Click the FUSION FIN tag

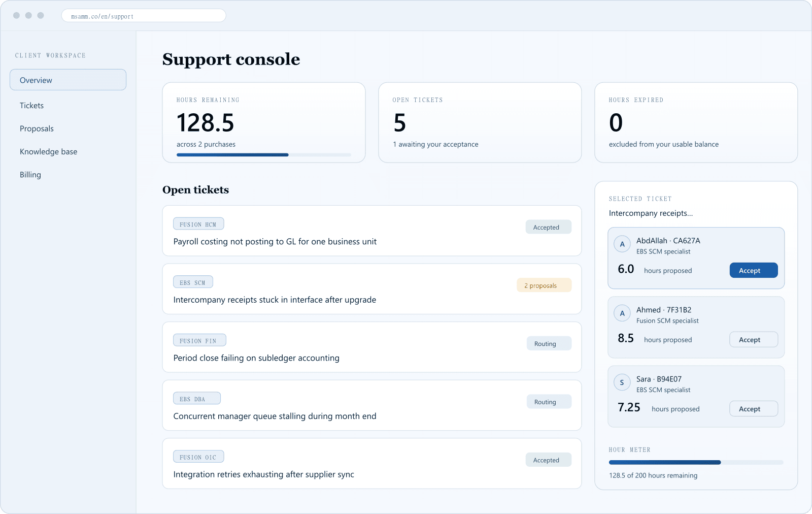click(199, 340)
